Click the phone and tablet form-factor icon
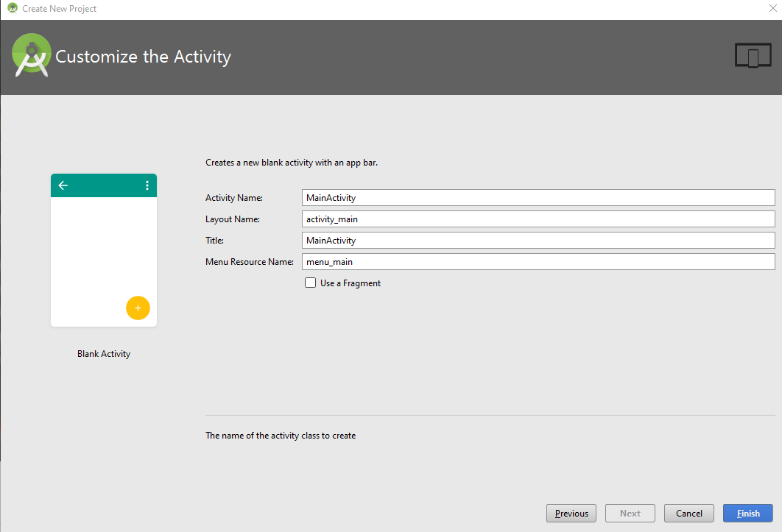Image resolution: width=782 pixels, height=532 pixels. point(753,56)
